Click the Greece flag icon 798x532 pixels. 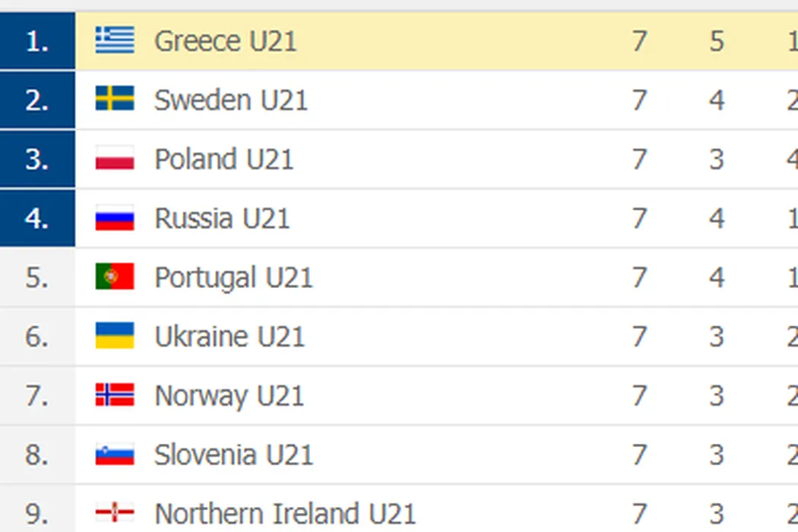pyautogui.click(x=115, y=40)
